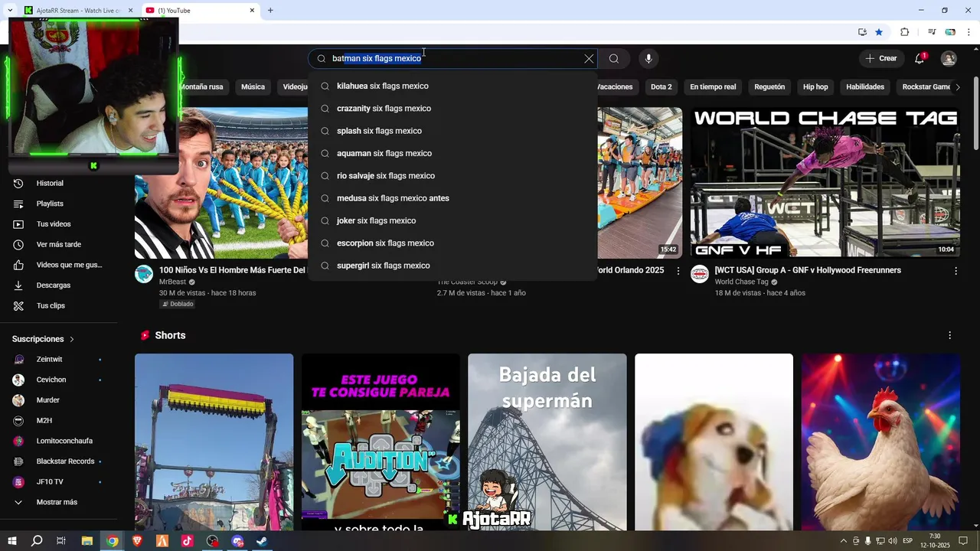Click the bookmark star icon

(879, 32)
